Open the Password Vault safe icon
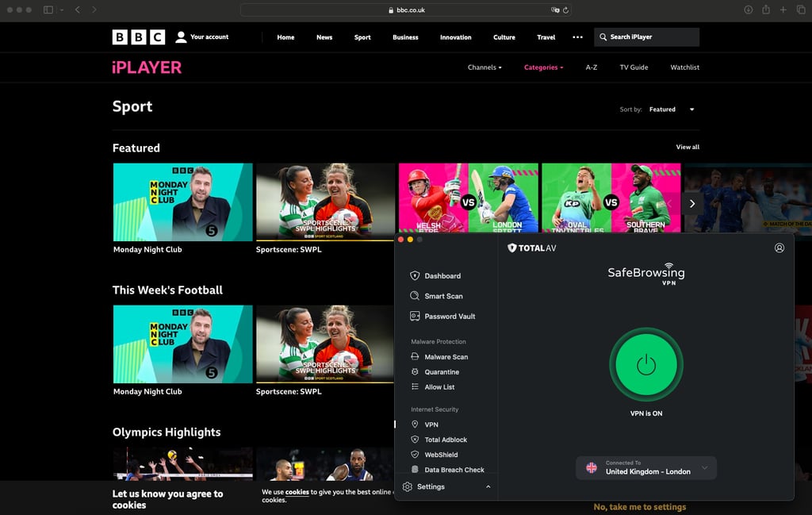Screen dimensions: 812x515 (x=415, y=316)
